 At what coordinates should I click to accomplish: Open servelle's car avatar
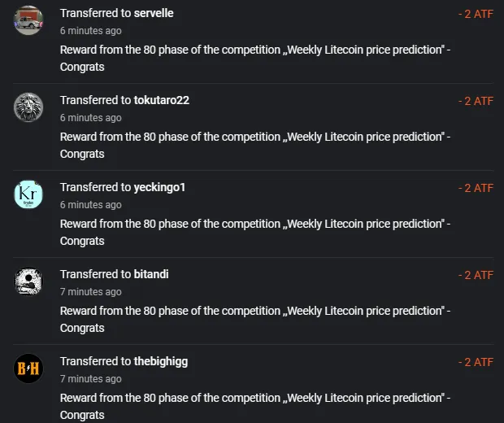pyautogui.click(x=28, y=20)
